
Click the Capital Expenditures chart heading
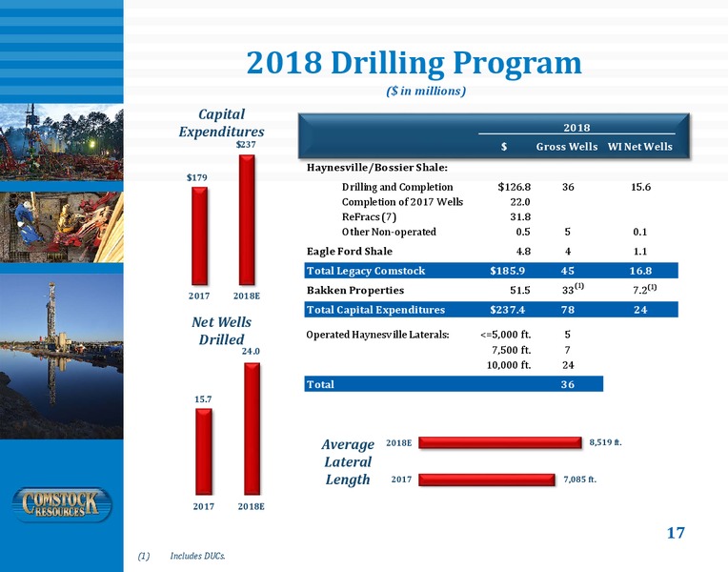click(x=221, y=123)
